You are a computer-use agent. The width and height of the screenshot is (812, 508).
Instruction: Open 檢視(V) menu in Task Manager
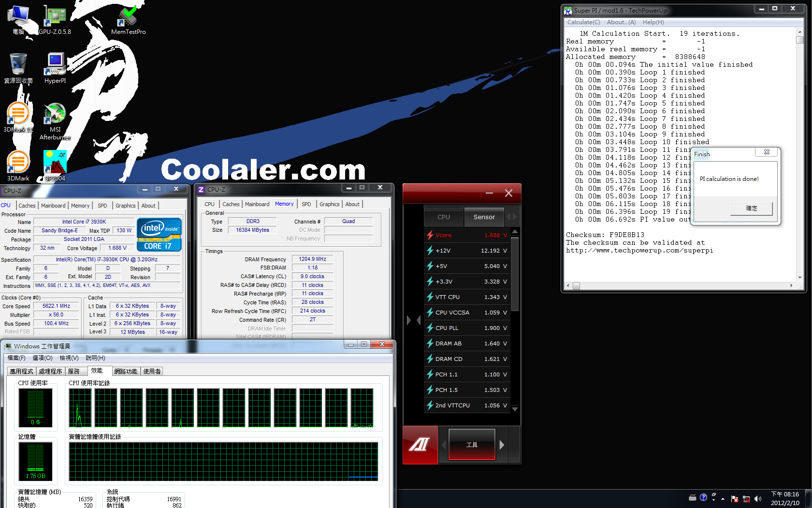(x=69, y=358)
